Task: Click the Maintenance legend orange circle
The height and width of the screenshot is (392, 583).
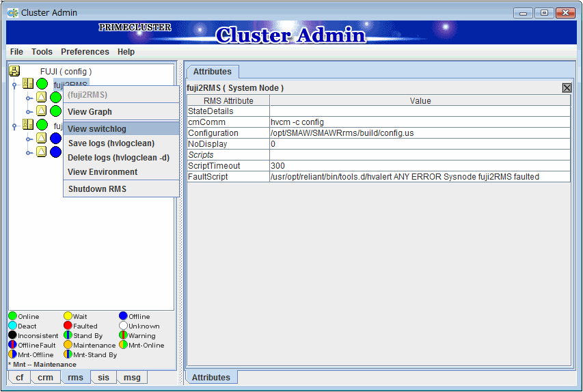Action: (68, 345)
